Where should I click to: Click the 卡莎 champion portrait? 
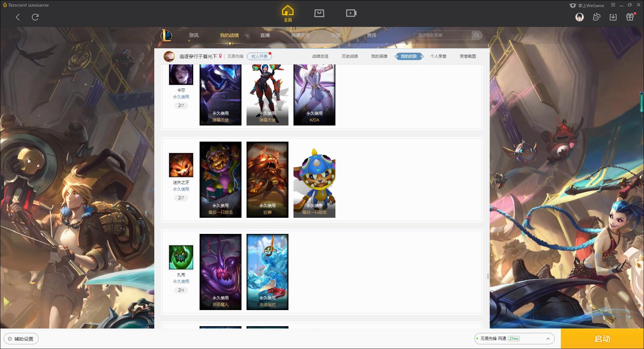click(x=181, y=74)
